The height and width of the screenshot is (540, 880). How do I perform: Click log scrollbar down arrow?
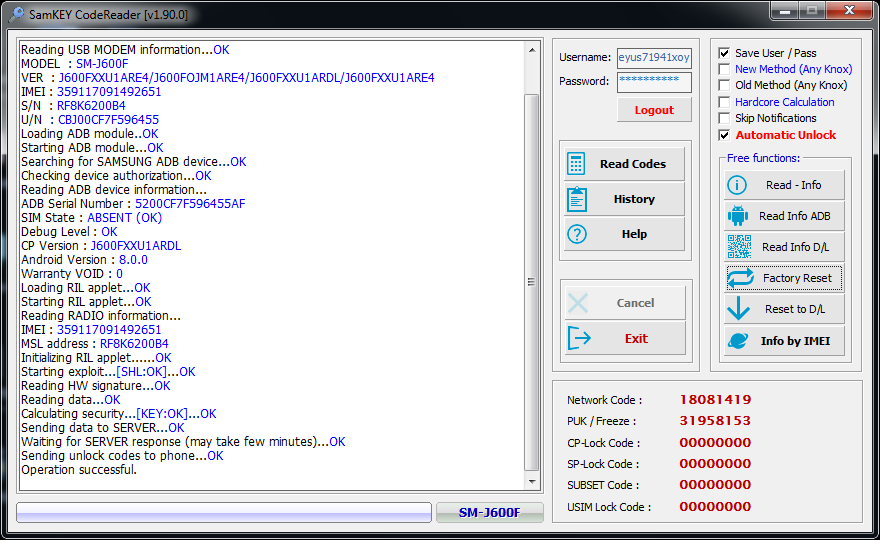click(531, 482)
